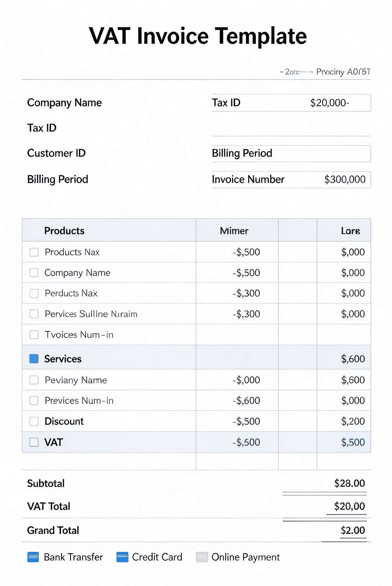Click the -$,000 value in Peviany Name row

pyautogui.click(x=246, y=380)
